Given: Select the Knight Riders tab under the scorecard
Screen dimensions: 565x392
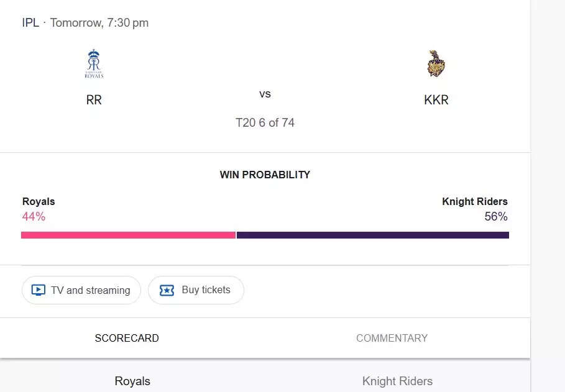Looking at the screenshot, I should pyautogui.click(x=397, y=381).
